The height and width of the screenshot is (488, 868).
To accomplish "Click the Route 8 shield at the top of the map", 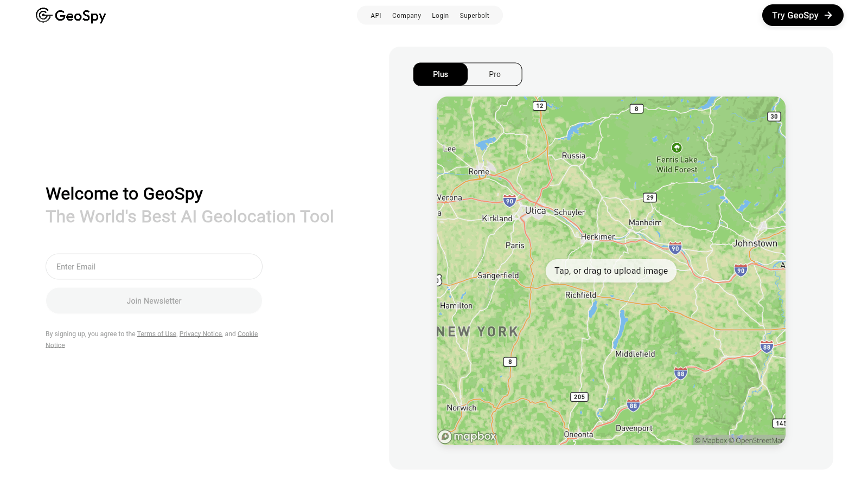I will 636,108.
